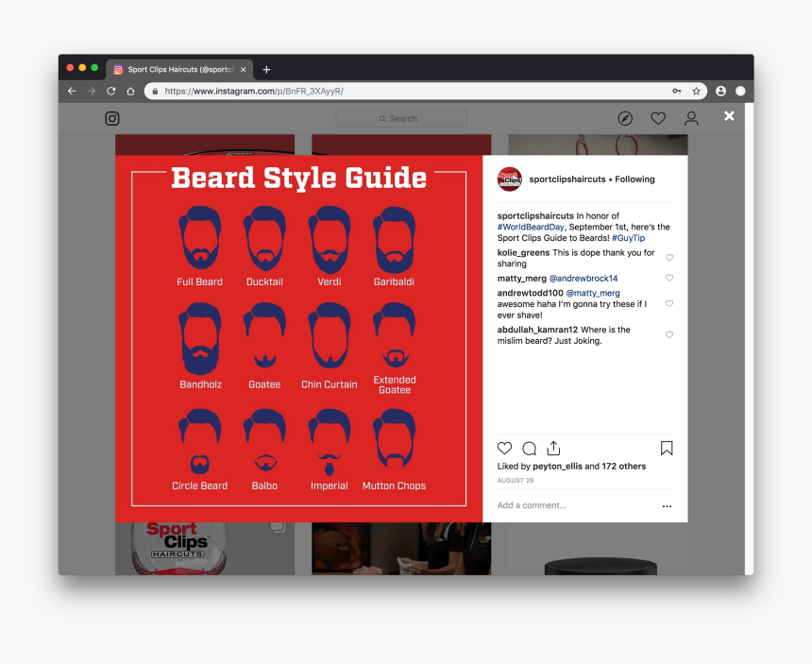Open sportclipshaircuts username in post header
The image size is (812, 664).
coord(567,179)
